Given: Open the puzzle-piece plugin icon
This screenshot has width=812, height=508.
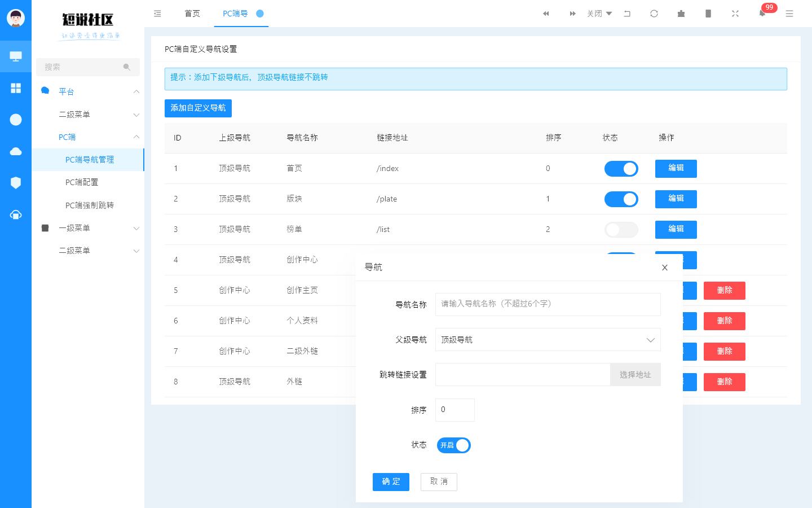Looking at the screenshot, I should point(681,14).
